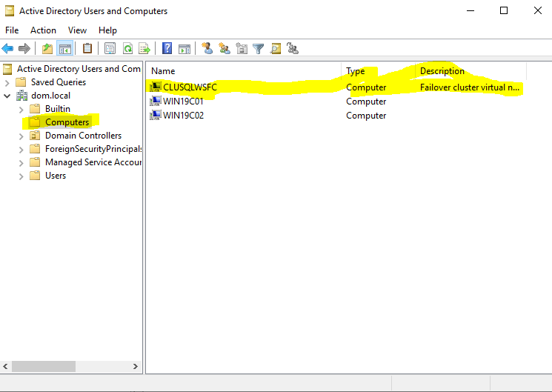Click the filter funnel icon
Screen dimensions: 552x392
click(259, 49)
